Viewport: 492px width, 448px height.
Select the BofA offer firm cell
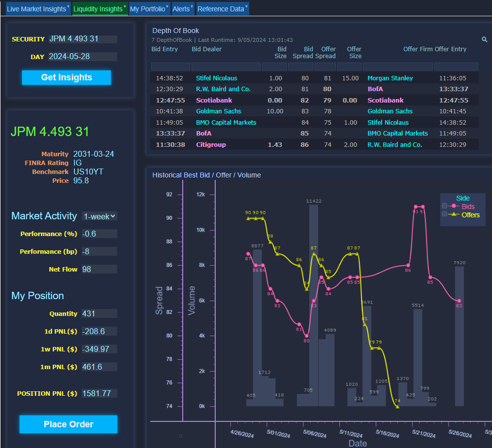click(x=375, y=89)
